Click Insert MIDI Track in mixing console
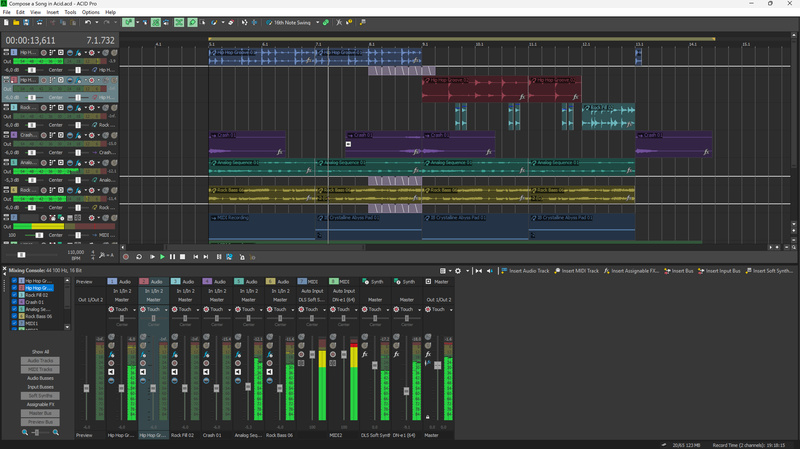This screenshot has width=800, height=449. 577,271
